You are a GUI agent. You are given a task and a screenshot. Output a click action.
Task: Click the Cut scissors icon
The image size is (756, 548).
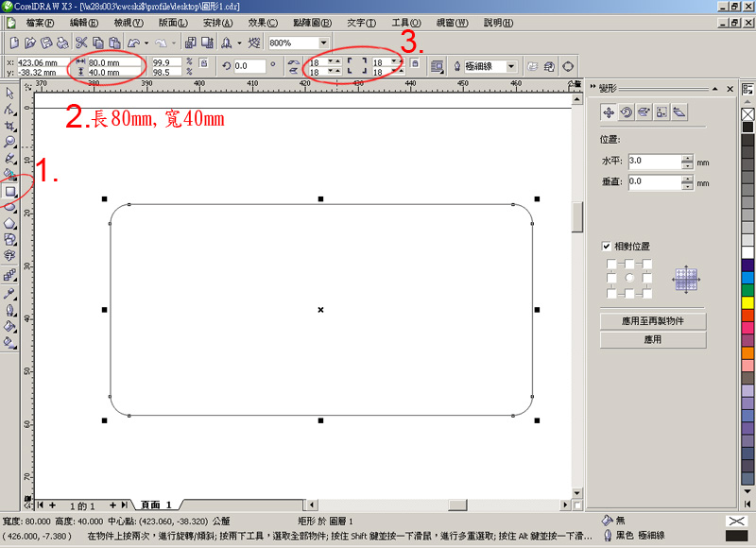click(81, 43)
